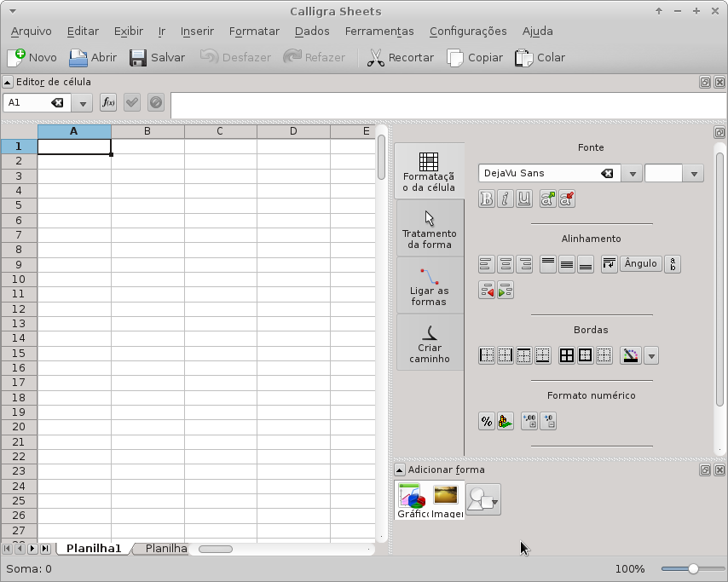This screenshot has width=728, height=582.
Task: Save the spreadsheet with Salvar
Action: pos(158,58)
